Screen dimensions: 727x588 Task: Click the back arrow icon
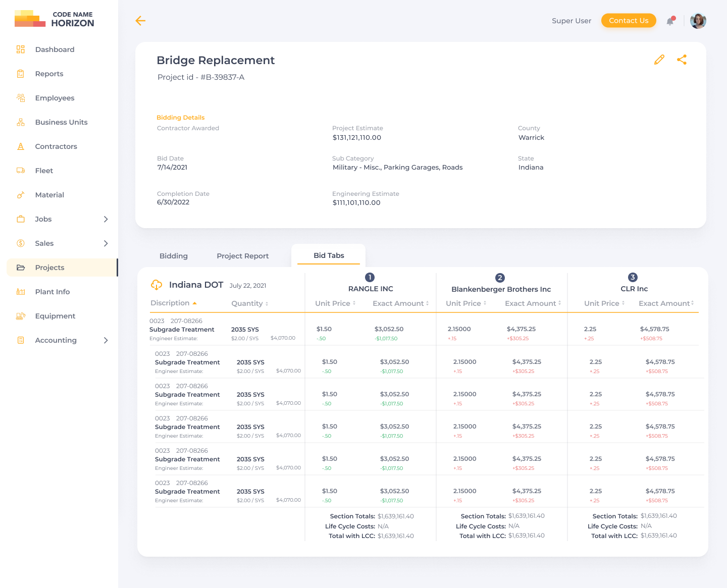coord(140,21)
